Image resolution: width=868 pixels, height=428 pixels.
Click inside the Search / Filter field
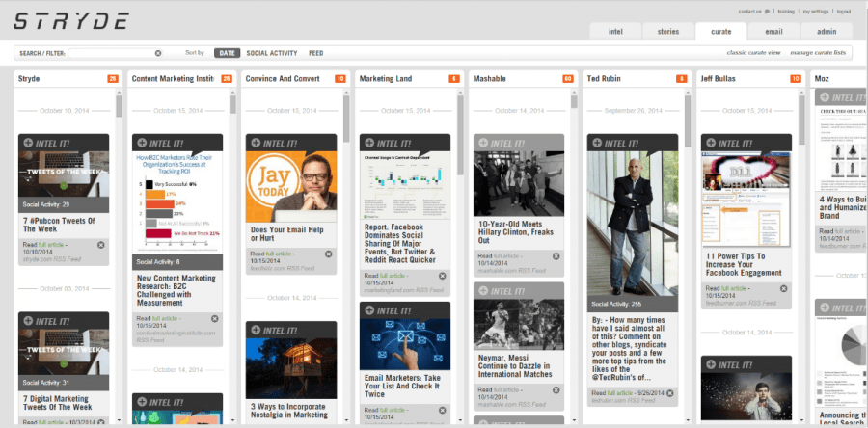click(x=111, y=53)
